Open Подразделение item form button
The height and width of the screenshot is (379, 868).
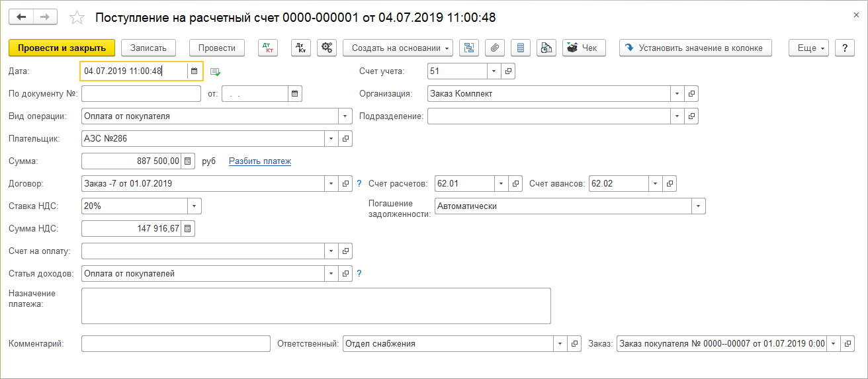[691, 116]
